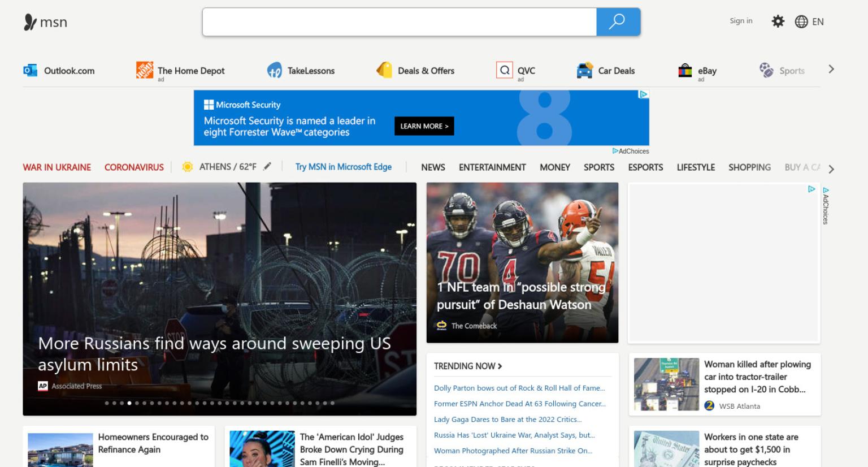The height and width of the screenshot is (467, 868).
Task: Expand TRENDING NOW section
Action: pyautogui.click(x=468, y=366)
